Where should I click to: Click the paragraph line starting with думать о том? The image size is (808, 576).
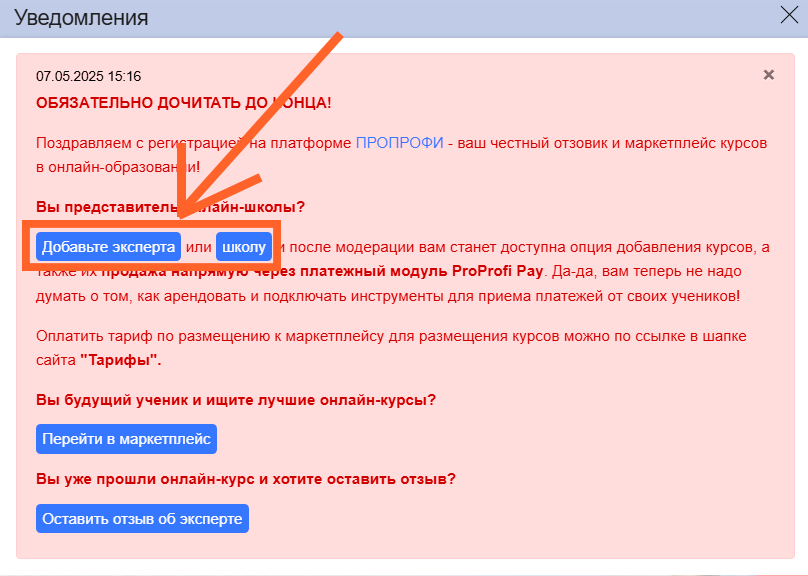point(385,296)
